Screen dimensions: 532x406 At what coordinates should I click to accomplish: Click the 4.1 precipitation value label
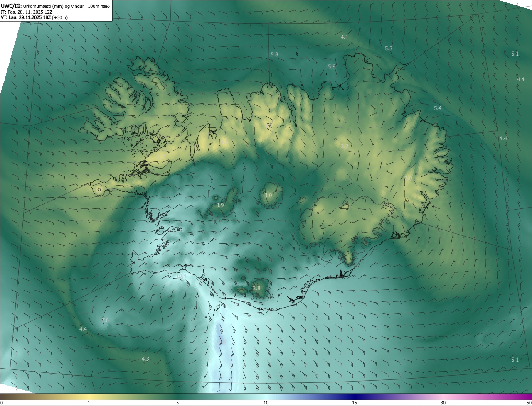[344, 37]
